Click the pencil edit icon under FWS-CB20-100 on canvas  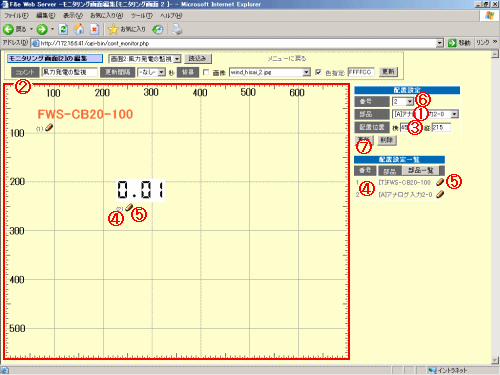pyautogui.click(x=49, y=127)
